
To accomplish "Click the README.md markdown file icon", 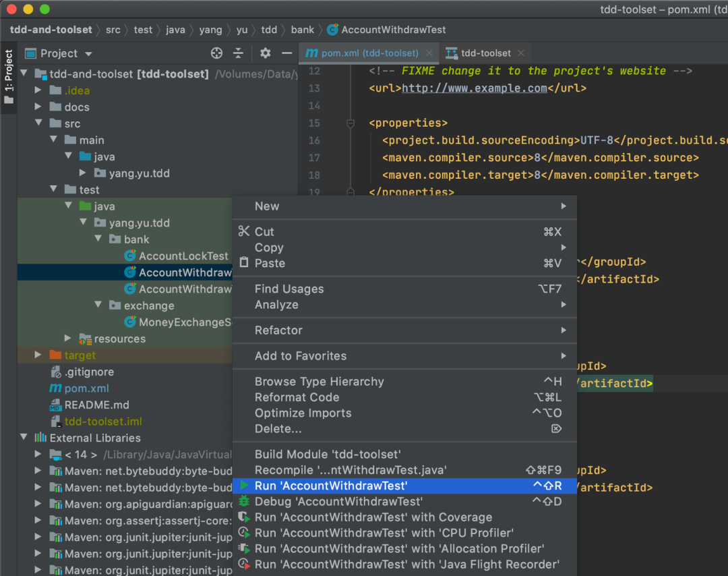I will (x=55, y=405).
